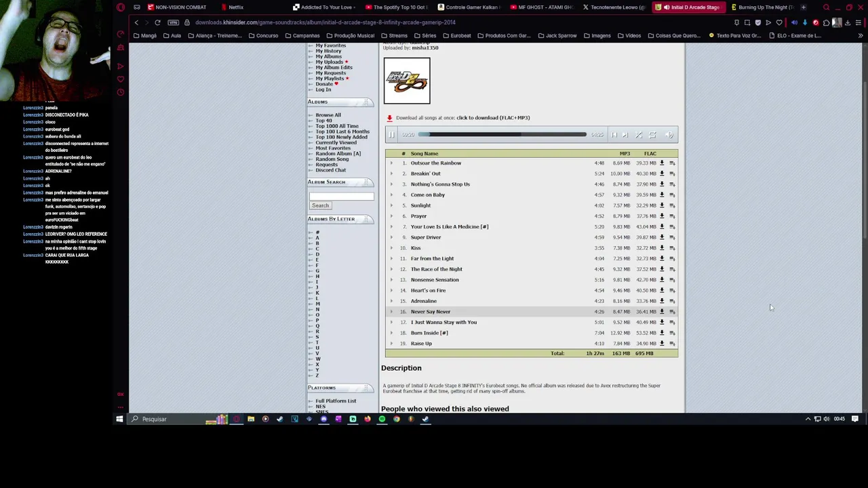This screenshot has width=868, height=488.
Task: Open The Race of the Night song
Action: [436, 269]
